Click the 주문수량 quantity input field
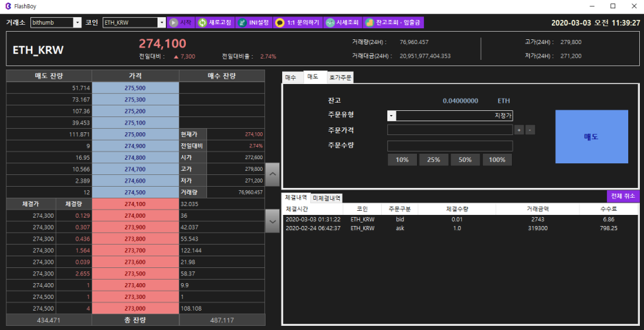644x330 pixels. coord(450,145)
